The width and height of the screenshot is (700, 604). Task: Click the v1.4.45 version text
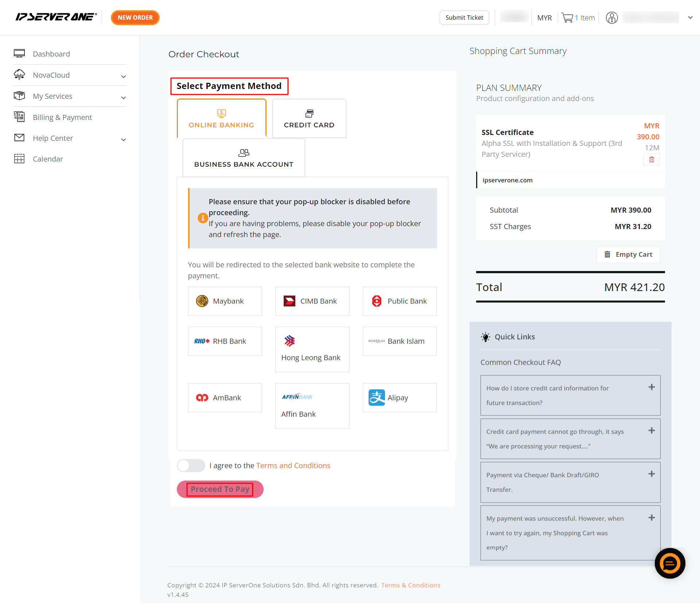[178, 595]
